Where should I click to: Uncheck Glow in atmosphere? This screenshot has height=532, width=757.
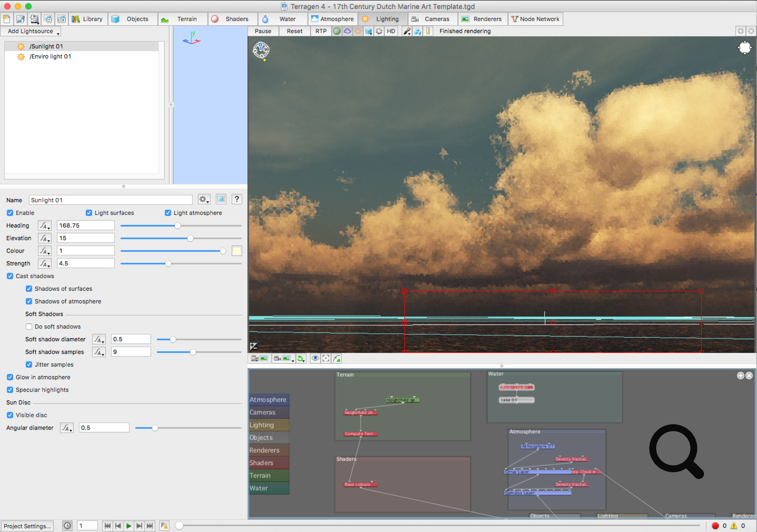click(10, 377)
